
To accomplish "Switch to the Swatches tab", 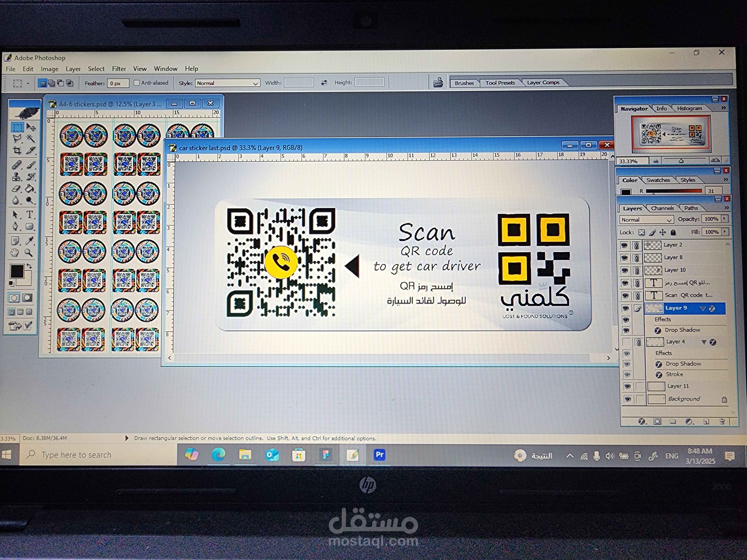I will [658, 180].
